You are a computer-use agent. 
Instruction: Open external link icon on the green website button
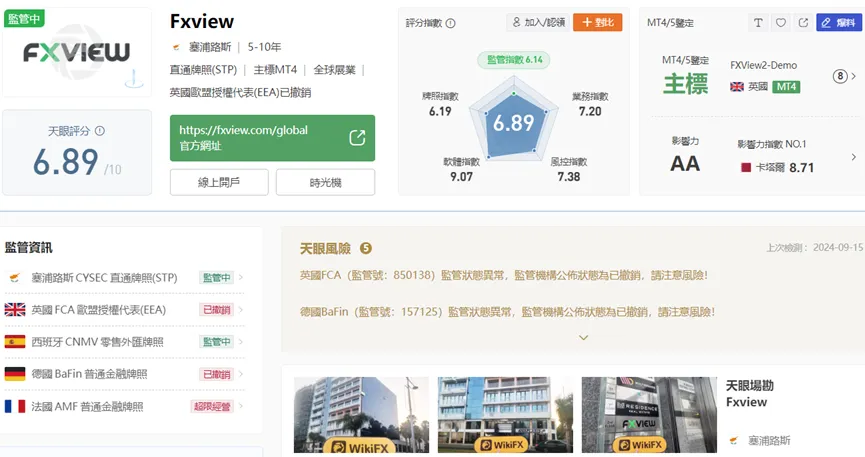coord(357,137)
